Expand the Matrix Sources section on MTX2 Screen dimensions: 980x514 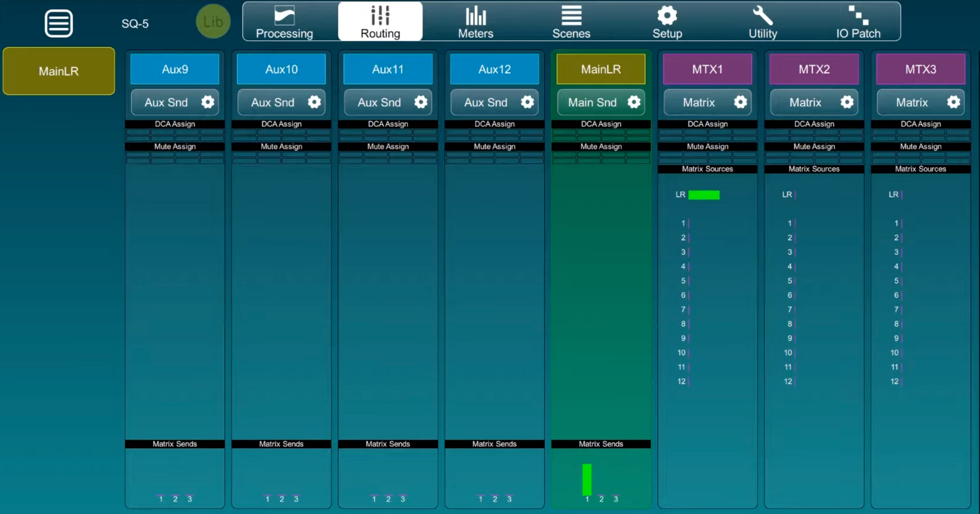coord(813,169)
